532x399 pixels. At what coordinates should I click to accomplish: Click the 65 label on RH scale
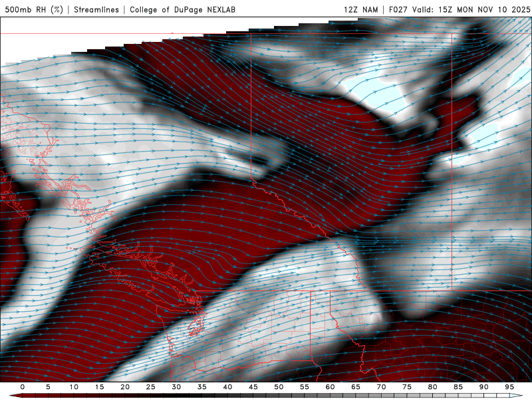point(356,387)
